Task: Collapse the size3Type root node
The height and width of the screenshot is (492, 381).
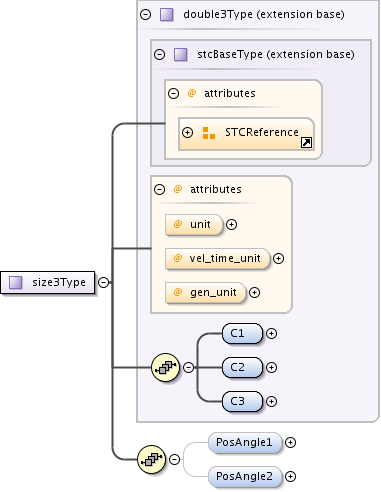Action: [x=104, y=282]
